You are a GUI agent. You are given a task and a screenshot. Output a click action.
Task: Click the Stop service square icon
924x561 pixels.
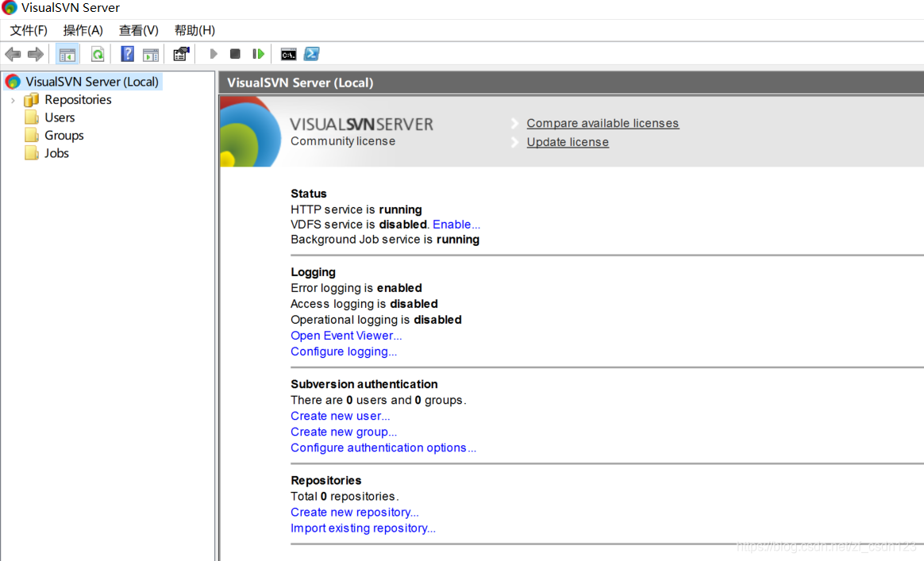(x=234, y=54)
